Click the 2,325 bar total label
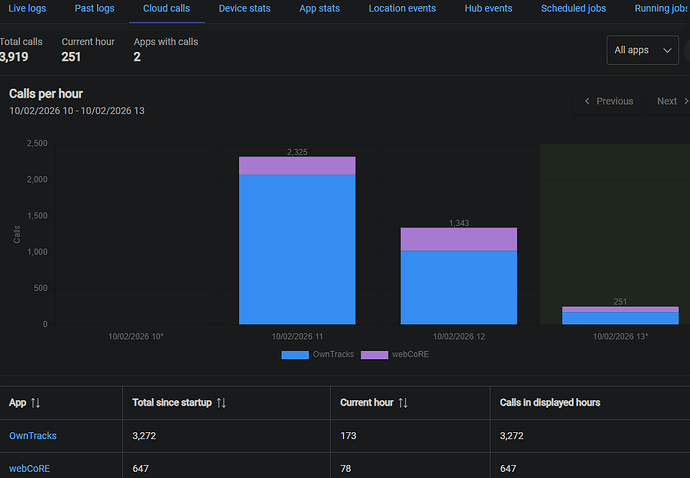This screenshot has width=690, height=478. 297,152
